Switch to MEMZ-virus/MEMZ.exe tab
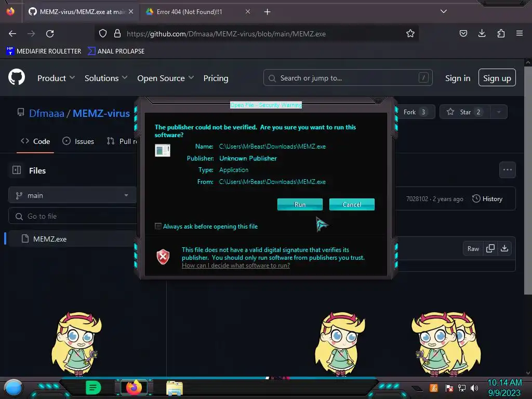Viewport: 532px width, 399px height. click(82, 12)
